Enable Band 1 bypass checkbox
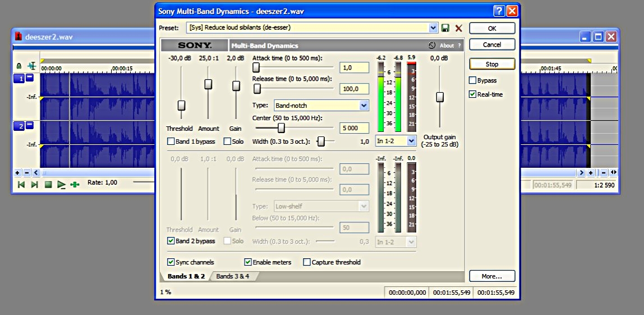644x315 pixels. click(171, 141)
